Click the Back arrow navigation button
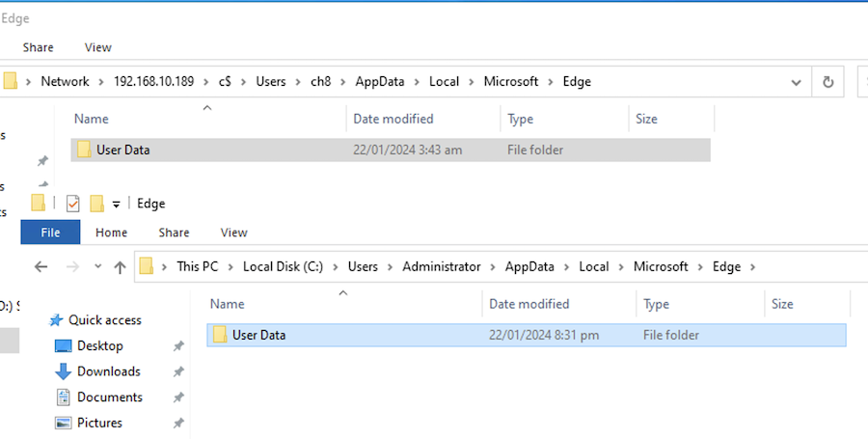868x439 pixels. pyautogui.click(x=41, y=267)
